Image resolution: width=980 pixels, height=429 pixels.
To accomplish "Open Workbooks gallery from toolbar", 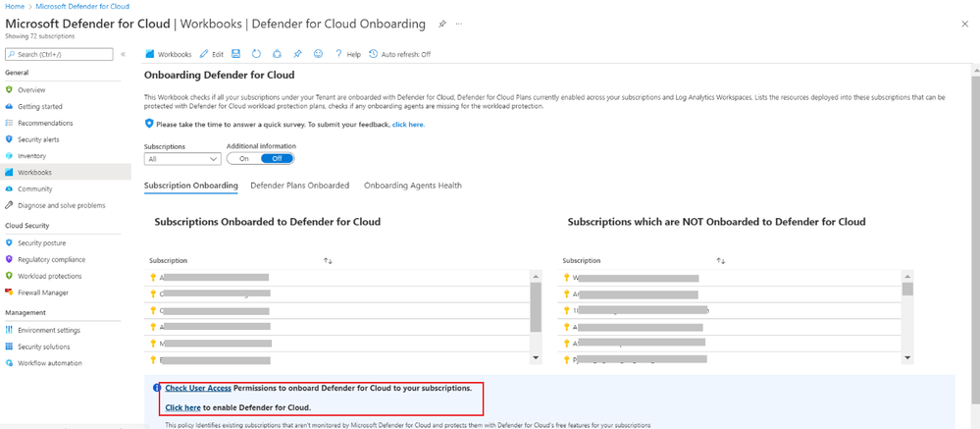I will point(169,54).
